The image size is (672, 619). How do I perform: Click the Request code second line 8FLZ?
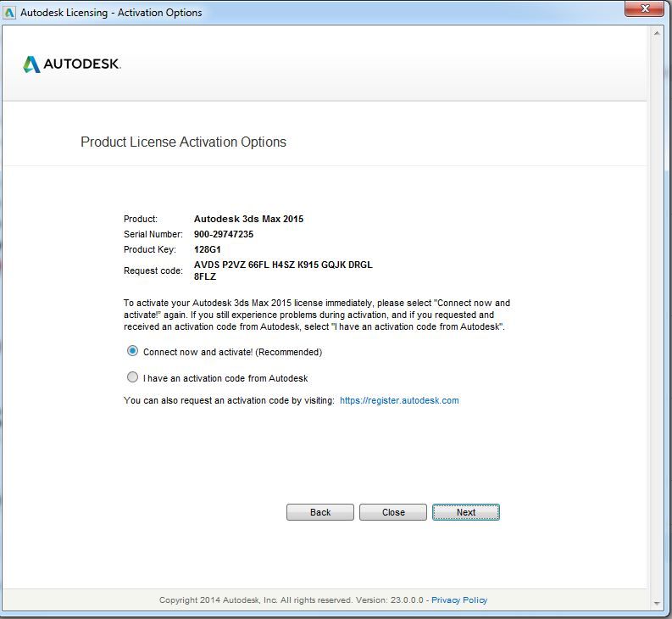(x=205, y=276)
